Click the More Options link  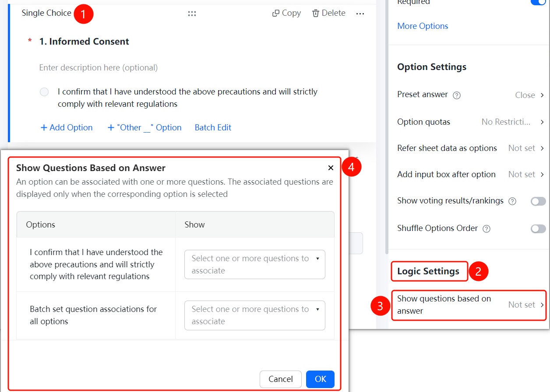coord(423,26)
